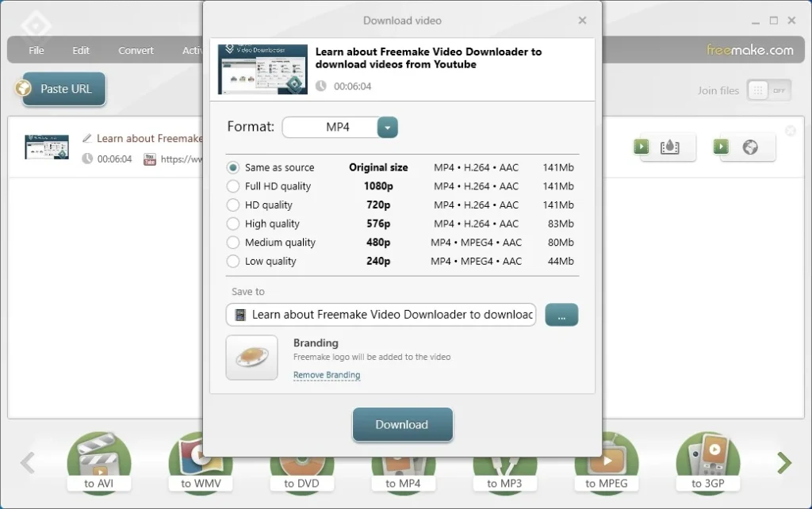Screen dimensions: 812x509
Task: Click the 141Mb size in Same as source row
Action: (x=558, y=167)
